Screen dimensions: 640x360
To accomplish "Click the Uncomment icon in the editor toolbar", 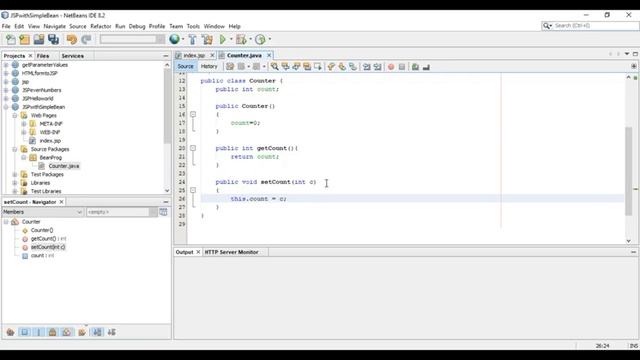I will (426, 67).
